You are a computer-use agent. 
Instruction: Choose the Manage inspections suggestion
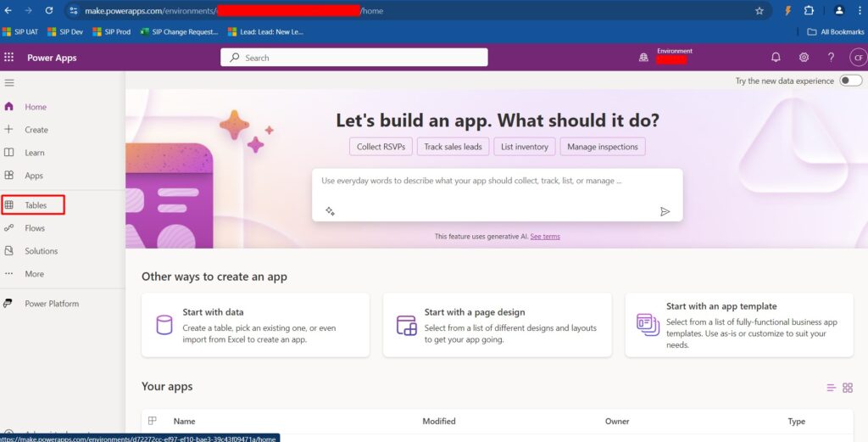click(603, 147)
